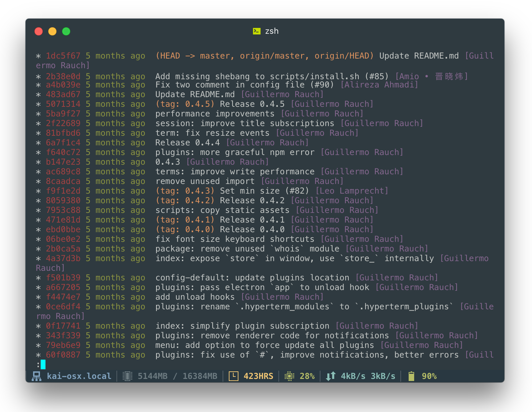Image resolution: width=532 pixels, height=412 pixels.
Task: Click the zsh window title text
Action: (272, 31)
